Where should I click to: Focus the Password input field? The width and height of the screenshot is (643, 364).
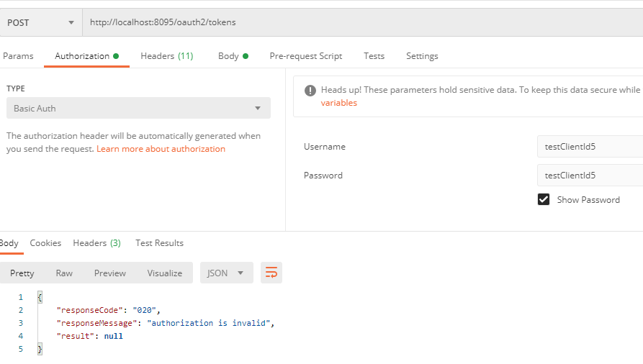coord(590,176)
